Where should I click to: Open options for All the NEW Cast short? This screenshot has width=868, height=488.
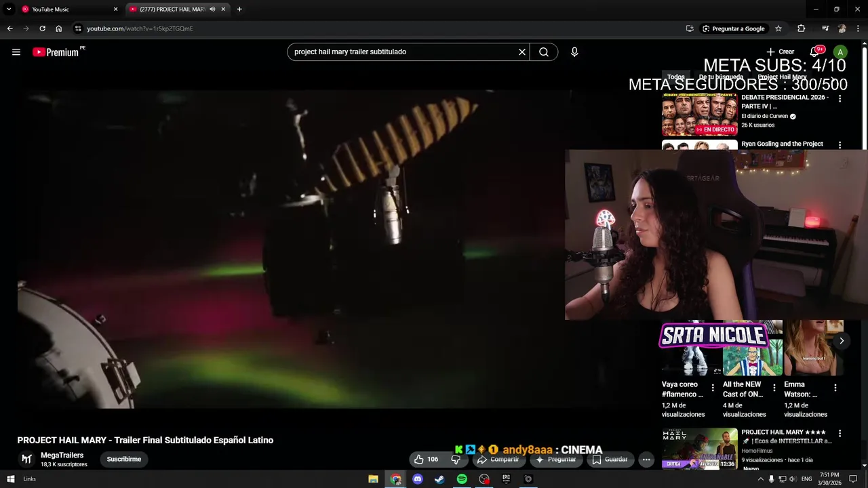point(774,388)
